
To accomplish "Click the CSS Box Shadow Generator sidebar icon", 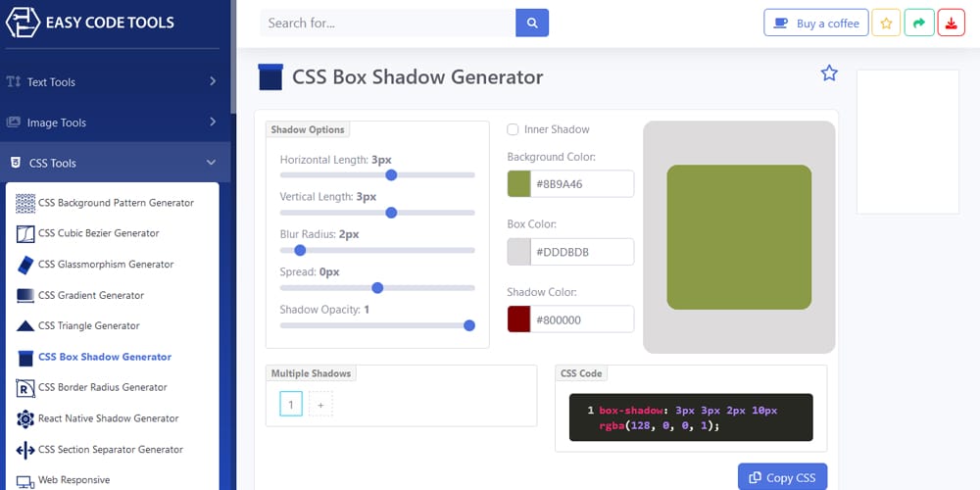I will point(25,358).
